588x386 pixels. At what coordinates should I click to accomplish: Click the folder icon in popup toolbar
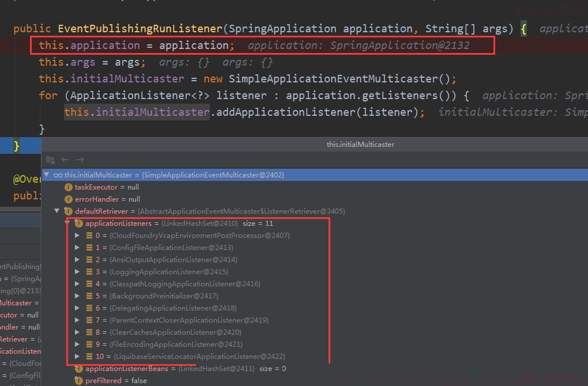pyautogui.click(x=50, y=160)
